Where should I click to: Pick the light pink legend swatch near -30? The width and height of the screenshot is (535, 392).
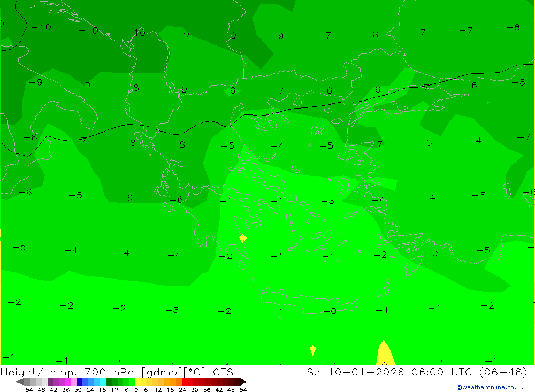click(x=73, y=382)
